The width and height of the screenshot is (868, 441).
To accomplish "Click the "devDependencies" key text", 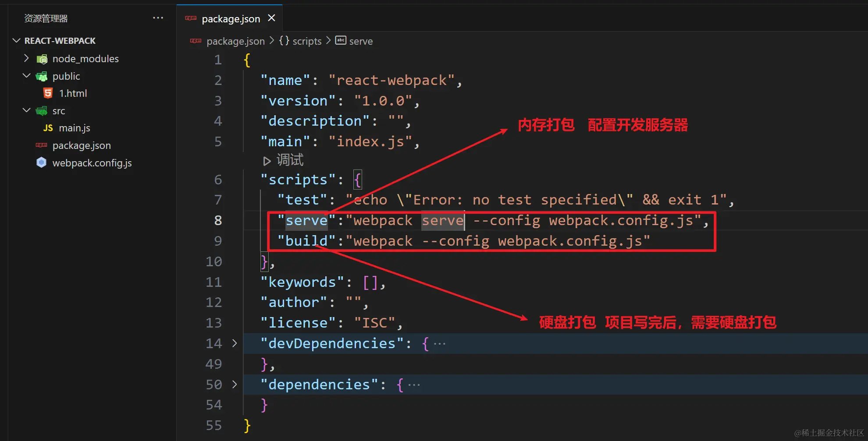I will (332, 343).
